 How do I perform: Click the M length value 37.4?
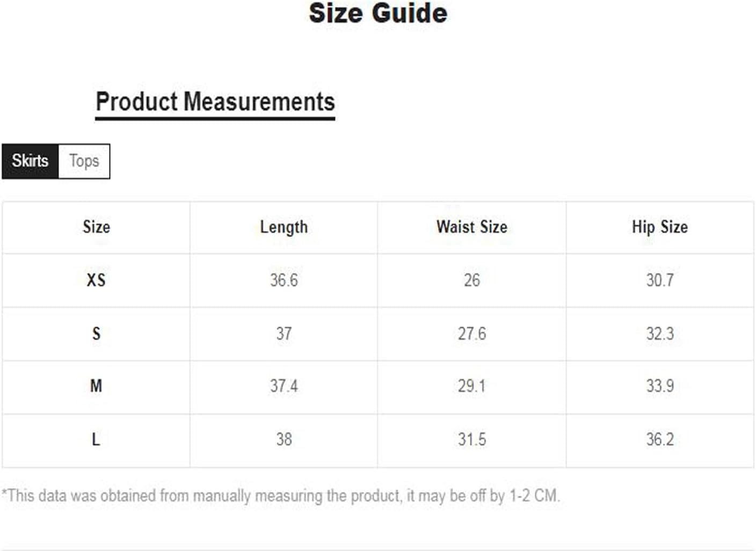click(x=284, y=386)
